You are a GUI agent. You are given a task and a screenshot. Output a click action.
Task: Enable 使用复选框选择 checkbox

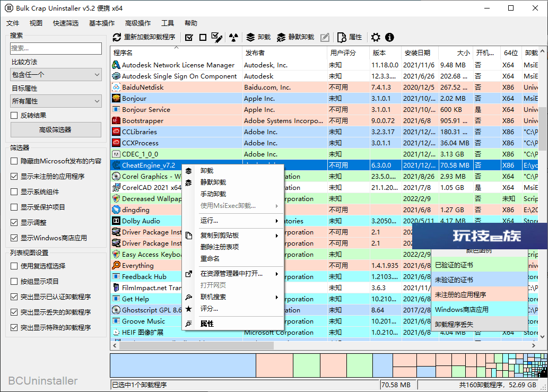click(x=14, y=266)
